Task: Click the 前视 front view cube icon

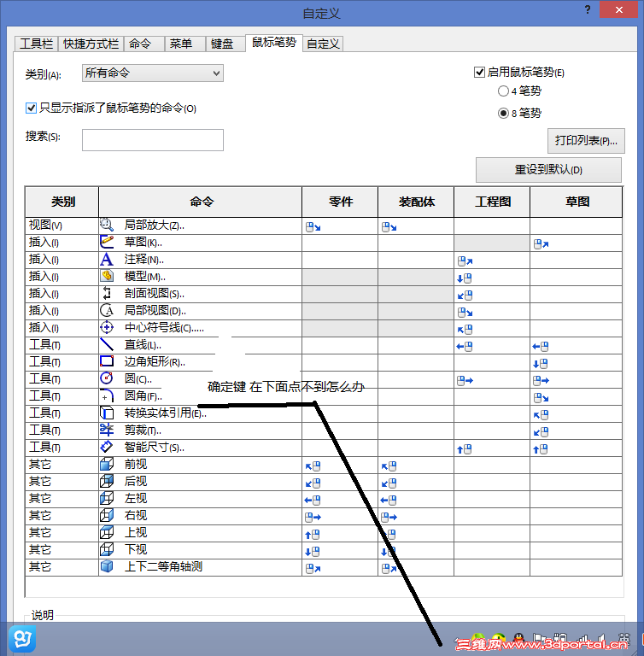Action: [107, 464]
